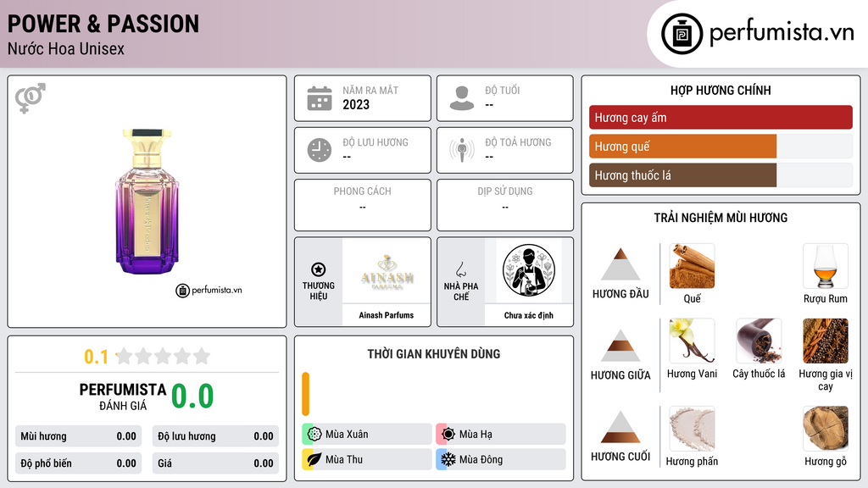Screen dimensions: 868x488
Task: Click the calendar icon beside Năm ra mắt
Action: (x=320, y=98)
